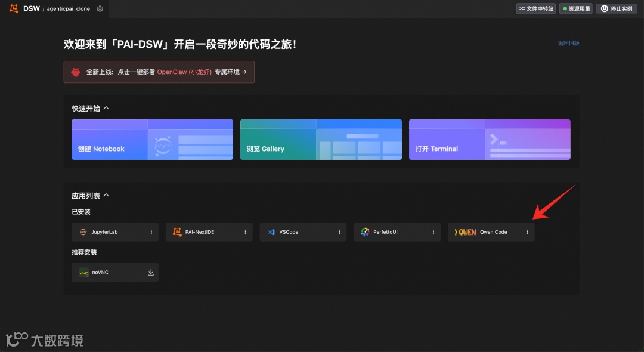The image size is (644, 352).
Task: Click the red OpenClaw lobster icon
Action: click(76, 72)
